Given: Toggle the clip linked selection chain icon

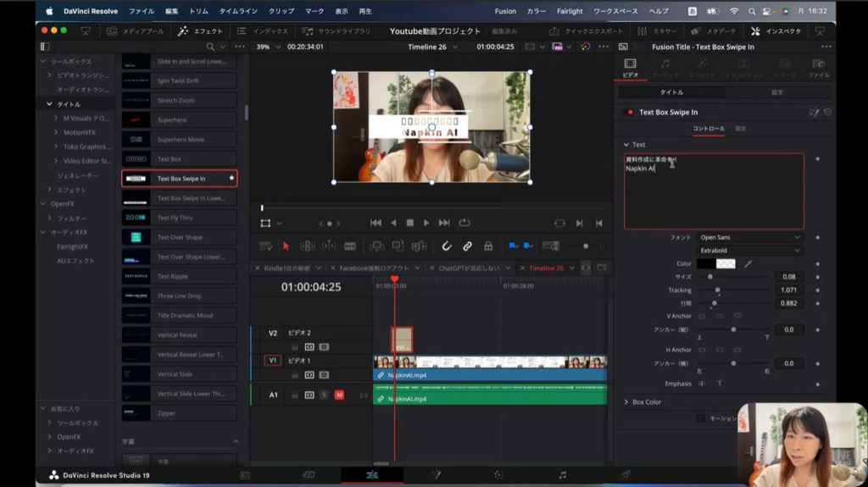Looking at the screenshot, I should pyautogui.click(x=467, y=246).
